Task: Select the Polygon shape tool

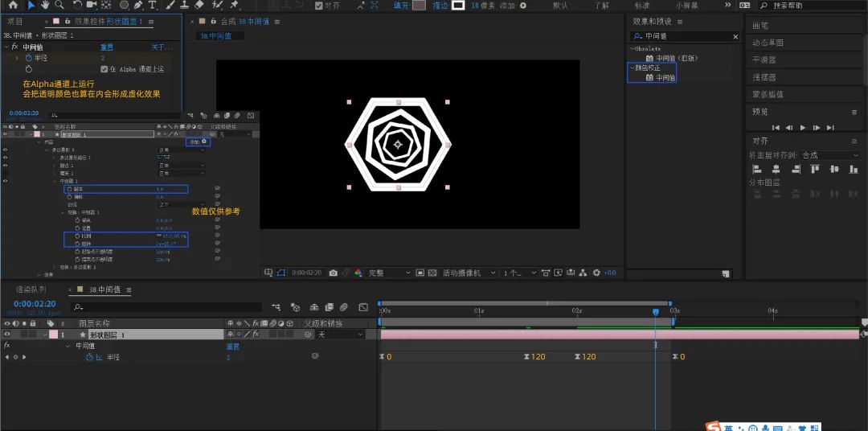Action: (125, 5)
